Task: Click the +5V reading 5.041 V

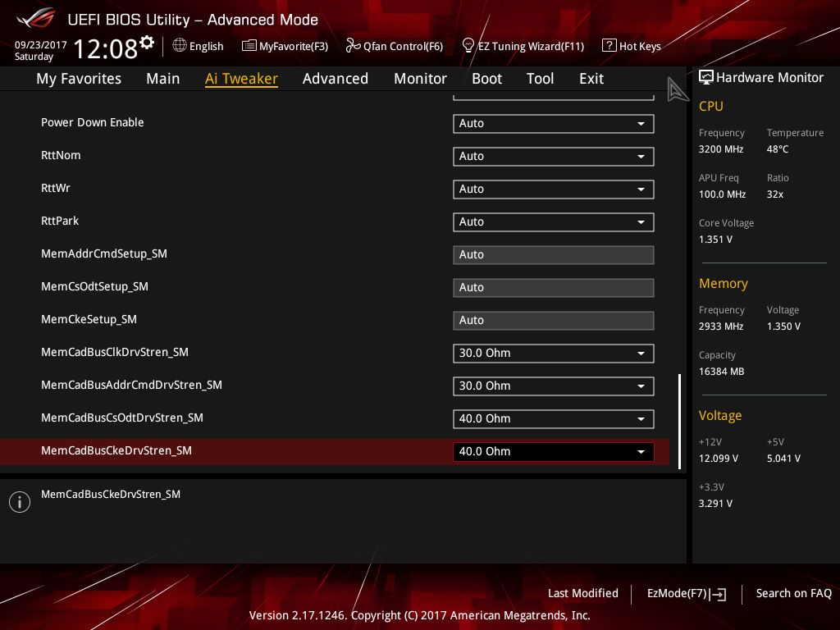Action: click(783, 459)
